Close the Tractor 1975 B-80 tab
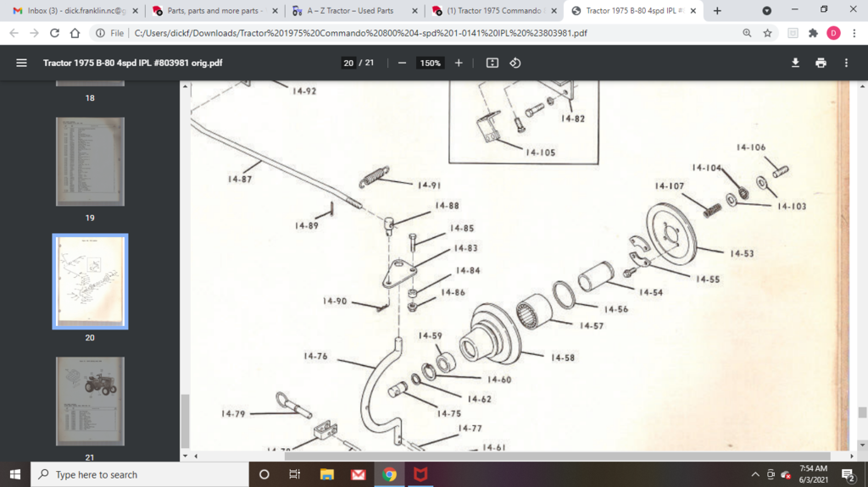Screen dimensions: 868x487 693,10
